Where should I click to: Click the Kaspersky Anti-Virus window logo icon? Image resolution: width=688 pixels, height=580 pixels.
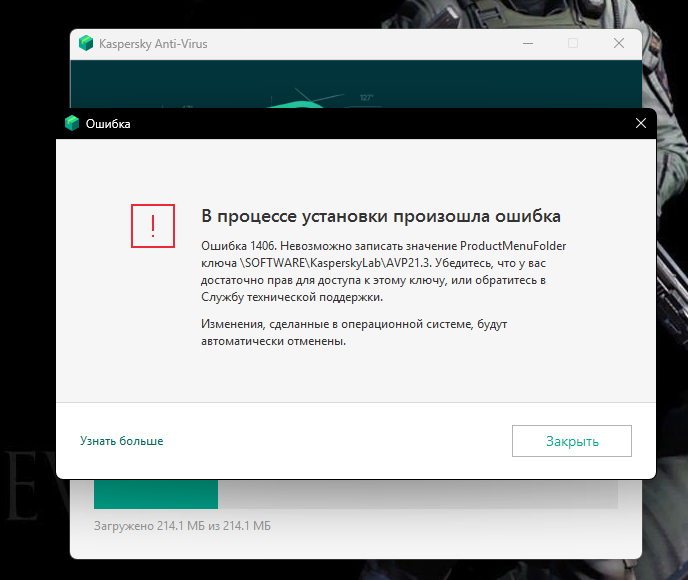tap(86, 43)
